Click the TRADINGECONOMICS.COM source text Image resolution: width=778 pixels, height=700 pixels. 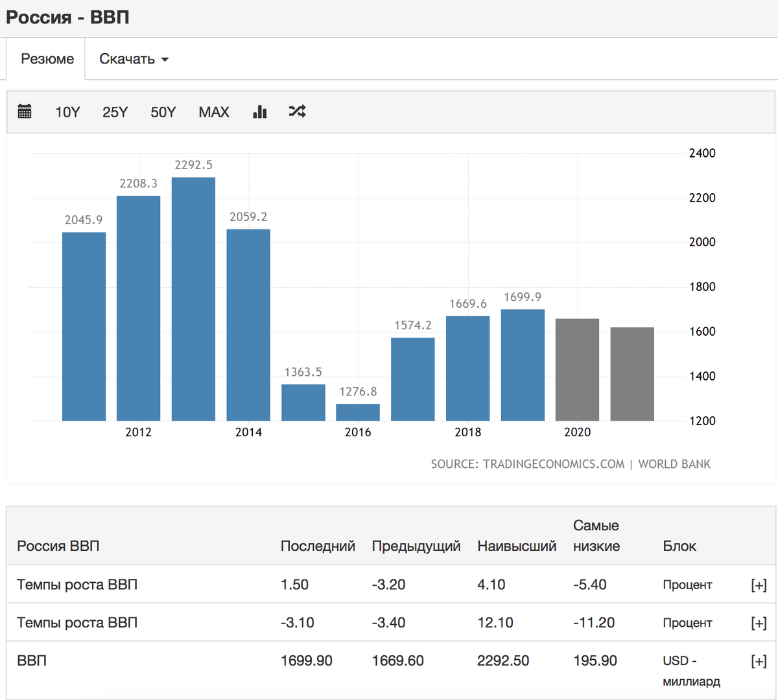[554, 464]
